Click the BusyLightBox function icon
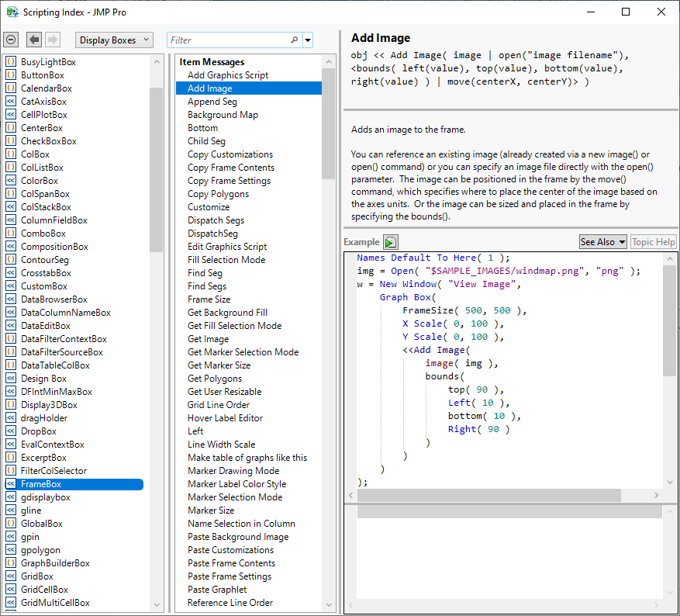 [x=11, y=62]
